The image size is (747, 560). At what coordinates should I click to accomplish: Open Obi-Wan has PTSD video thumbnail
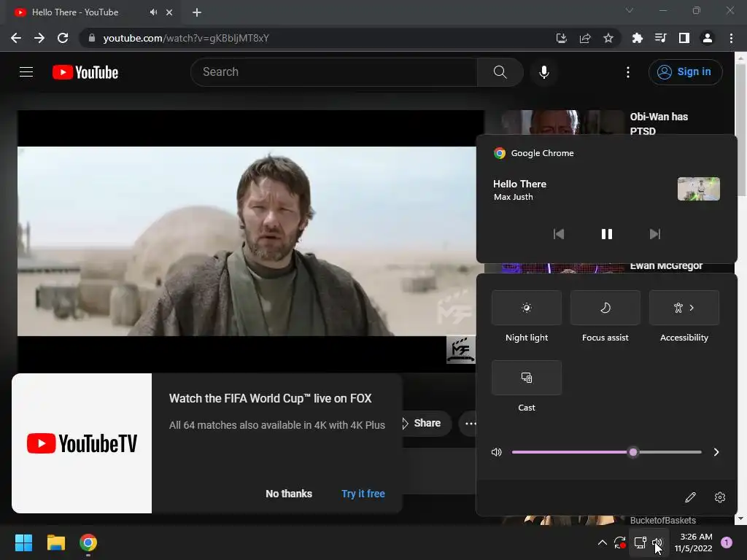point(562,122)
